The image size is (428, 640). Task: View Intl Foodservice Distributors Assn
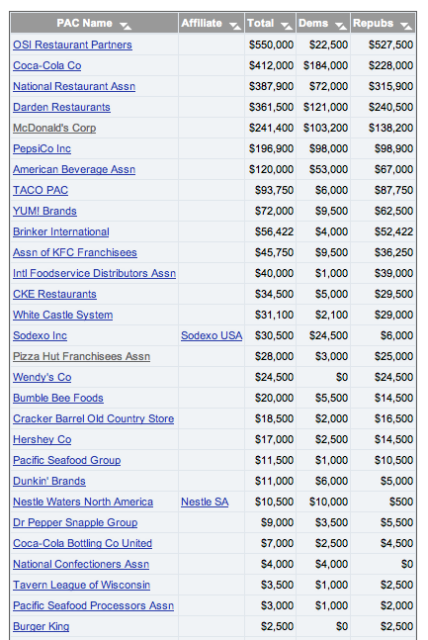pyautogui.click(x=94, y=273)
